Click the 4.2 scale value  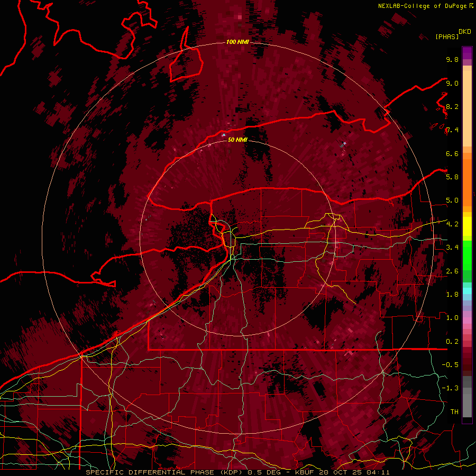(452, 224)
